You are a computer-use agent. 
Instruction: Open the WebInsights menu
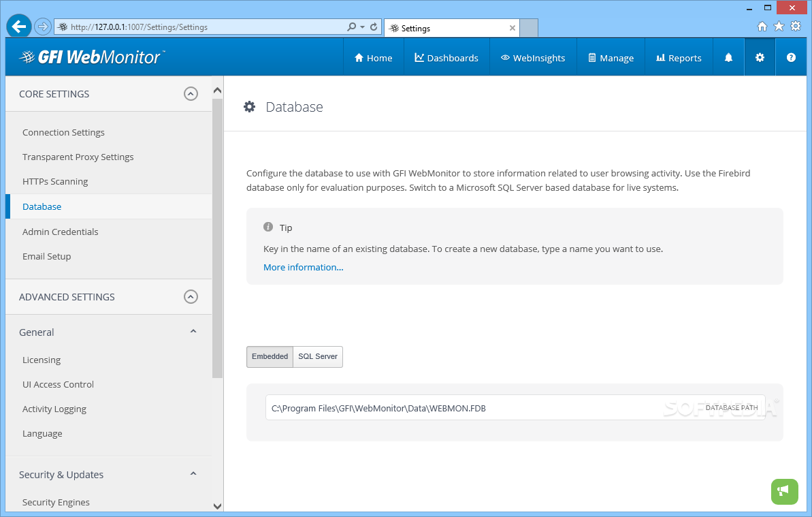[533, 58]
